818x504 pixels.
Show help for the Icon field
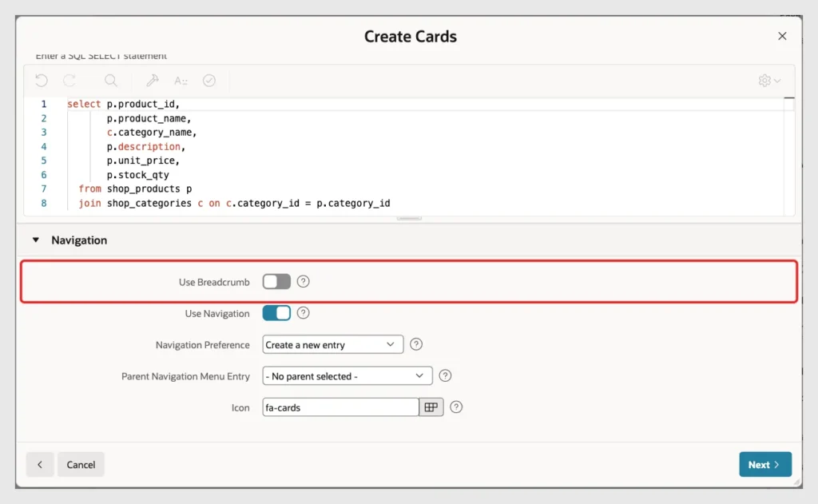point(456,407)
